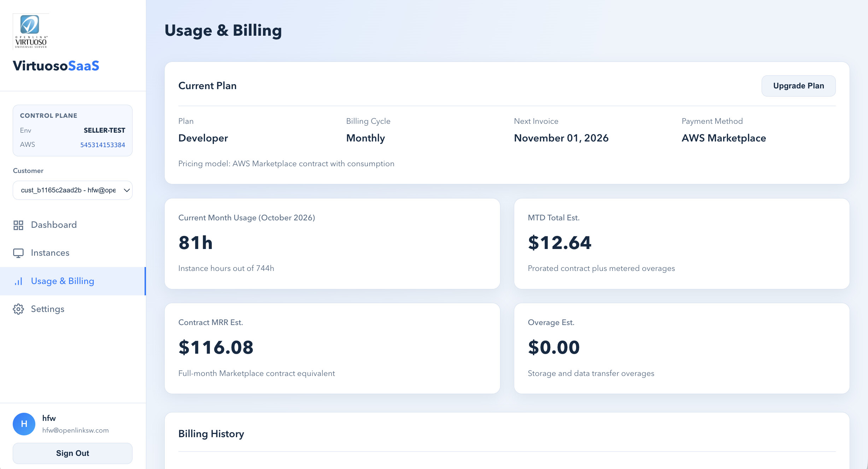Click the blue H user avatar
The height and width of the screenshot is (469, 868).
(x=24, y=424)
